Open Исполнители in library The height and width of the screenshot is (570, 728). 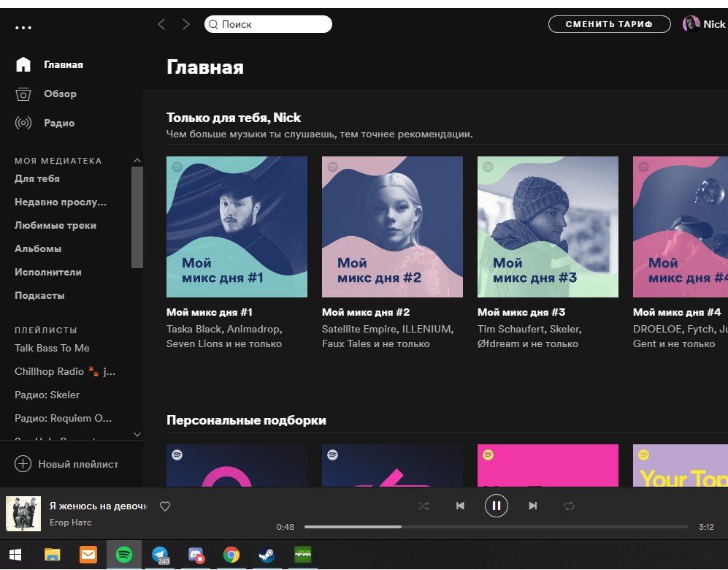pos(47,273)
